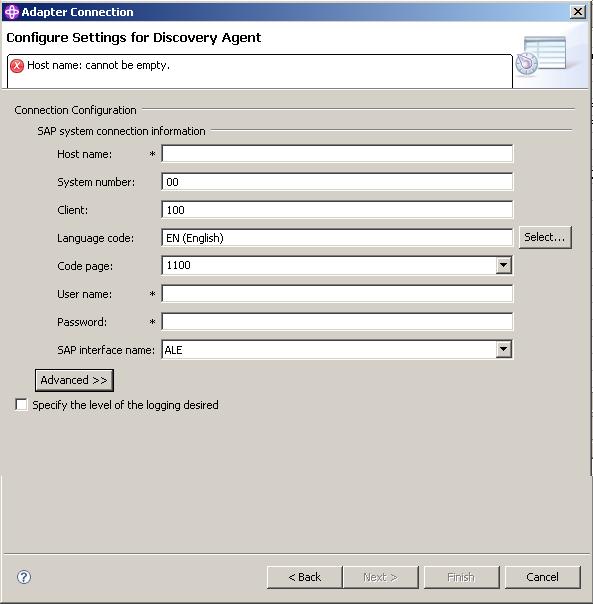Click the Language code text field

pos(337,238)
